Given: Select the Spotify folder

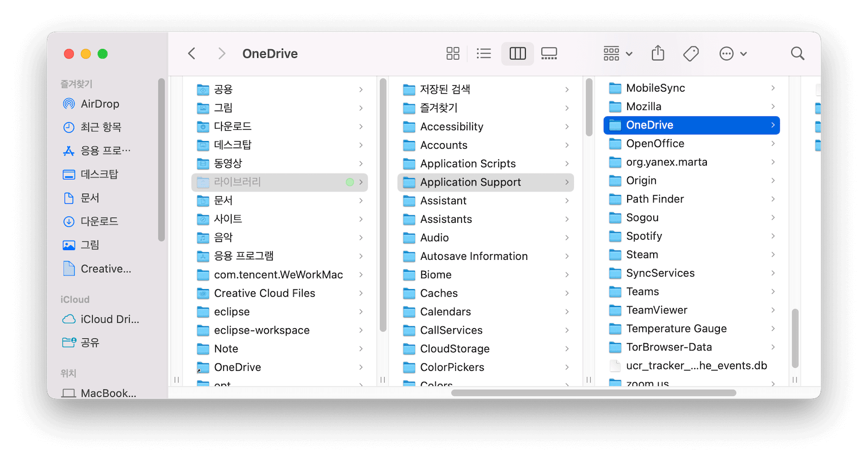Looking at the screenshot, I should tap(692, 236).
